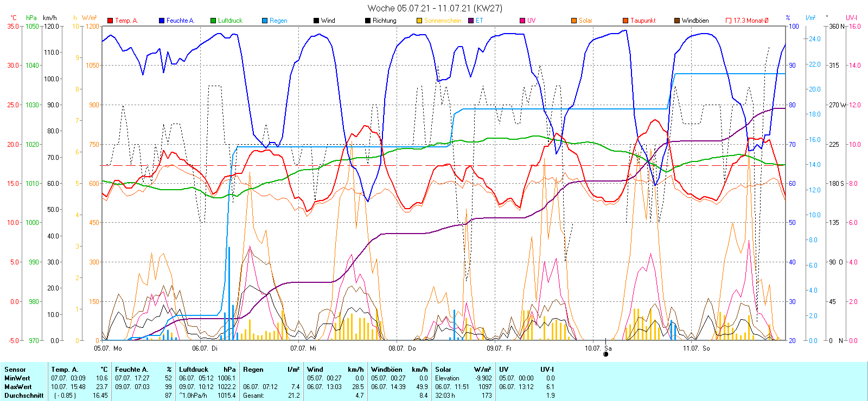The height and width of the screenshot is (401, 868).
Task: Click the Elevation label in Solar column
Action: click(x=447, y=378)
